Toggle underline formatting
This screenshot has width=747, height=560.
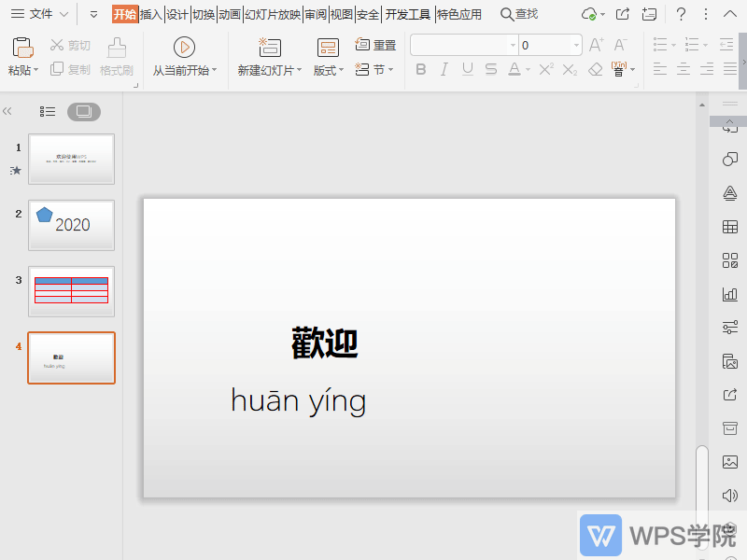pyautogui.click(x=466, y=69)
